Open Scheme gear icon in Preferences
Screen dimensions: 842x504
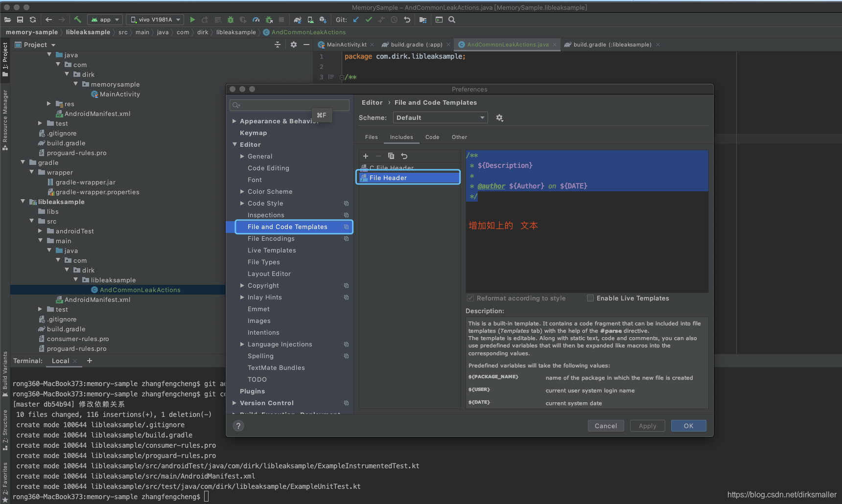pos(499,118)
